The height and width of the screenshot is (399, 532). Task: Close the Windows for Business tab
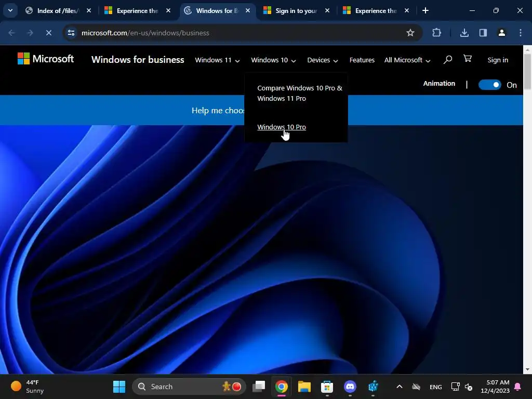[x=248, y=10]
